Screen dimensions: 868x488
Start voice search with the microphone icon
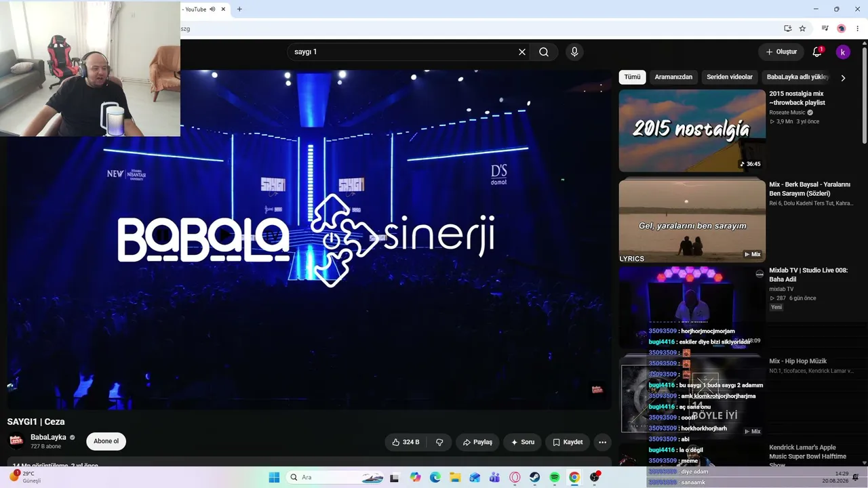574,52
